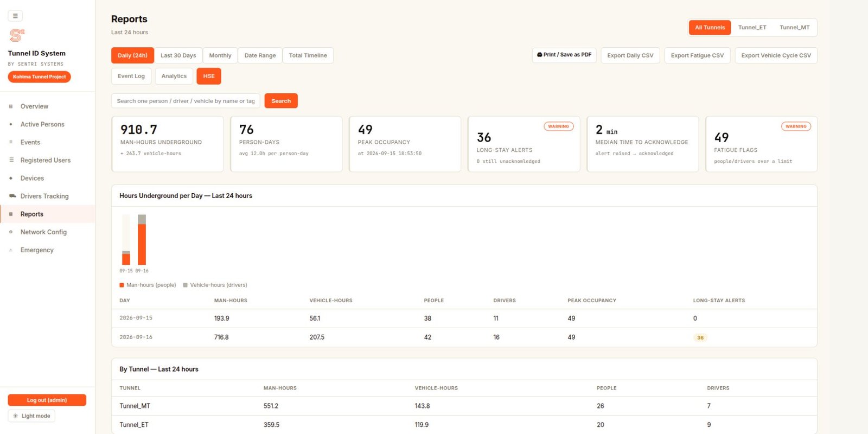Log out of the admin account
868x434 pixels.
click(47, 400)
